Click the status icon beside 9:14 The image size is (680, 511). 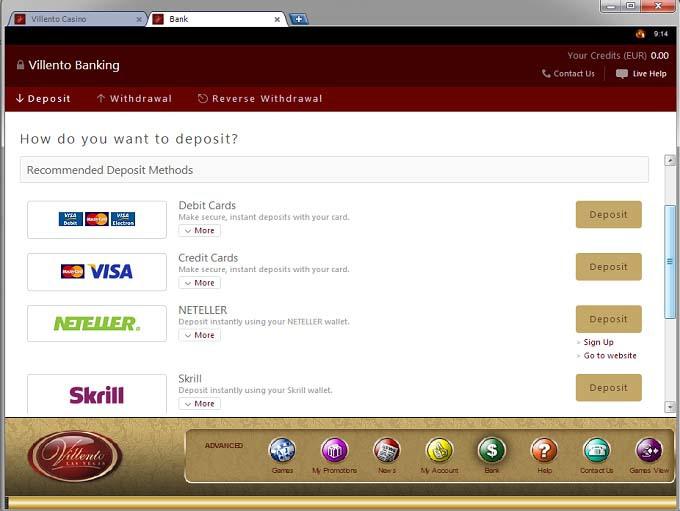pos(640,34)
